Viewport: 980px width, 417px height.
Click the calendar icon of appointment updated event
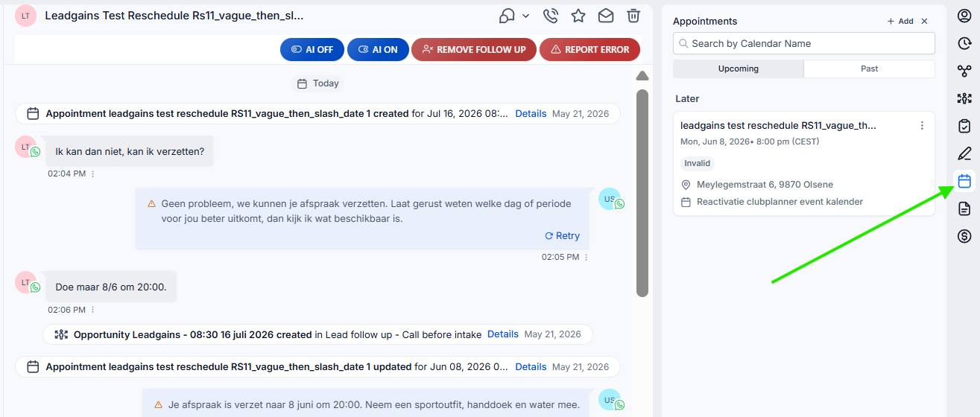tap(33, 366)
